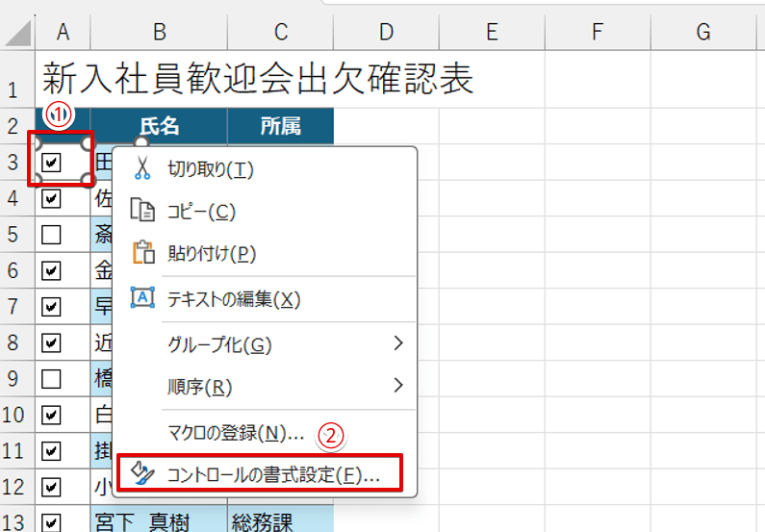Click the Edit Text icon

[142, 297]
